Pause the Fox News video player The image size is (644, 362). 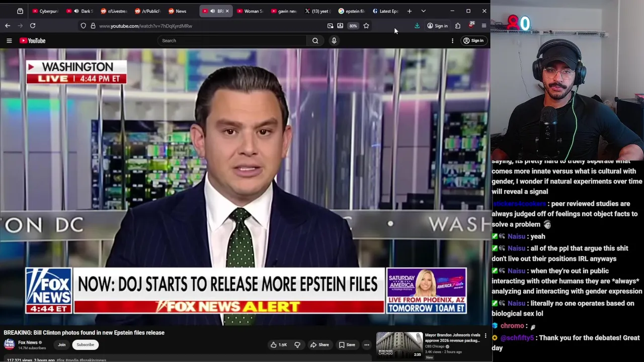(x=245, y=187)
